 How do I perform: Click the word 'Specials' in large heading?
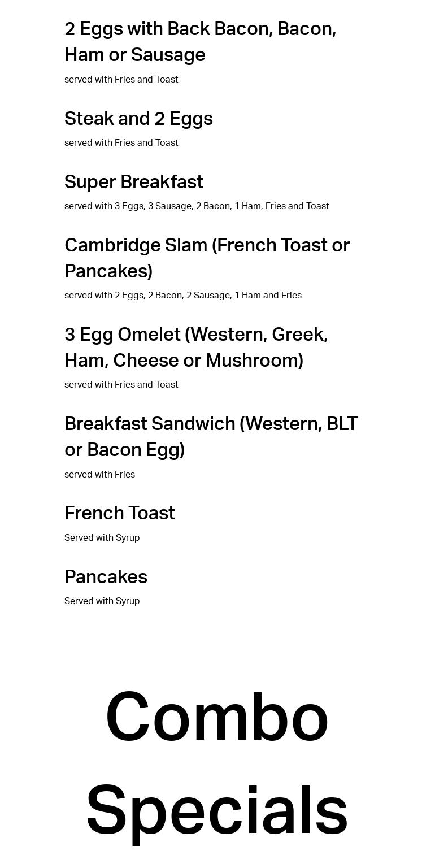(217, 811)
